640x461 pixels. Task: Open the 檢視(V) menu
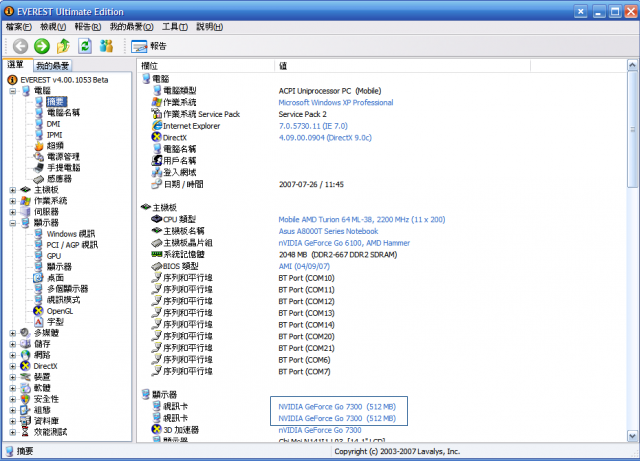point(53,27)
